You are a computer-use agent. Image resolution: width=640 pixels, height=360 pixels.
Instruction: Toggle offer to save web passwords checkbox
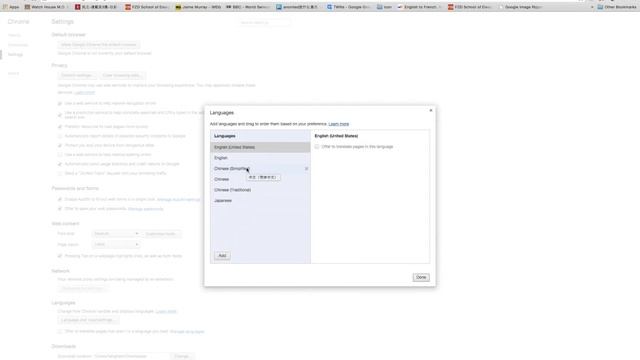[x=60, y=209]
